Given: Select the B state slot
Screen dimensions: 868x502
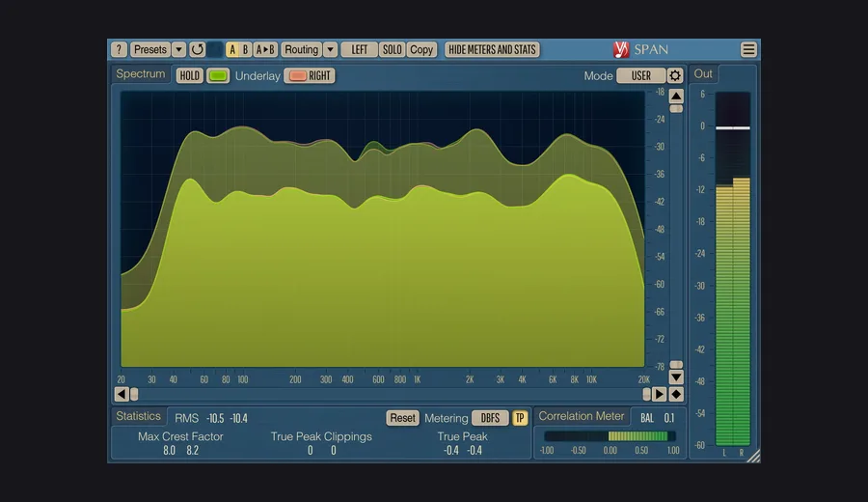Looking at the screenshot, I should [x=245, y=49].
